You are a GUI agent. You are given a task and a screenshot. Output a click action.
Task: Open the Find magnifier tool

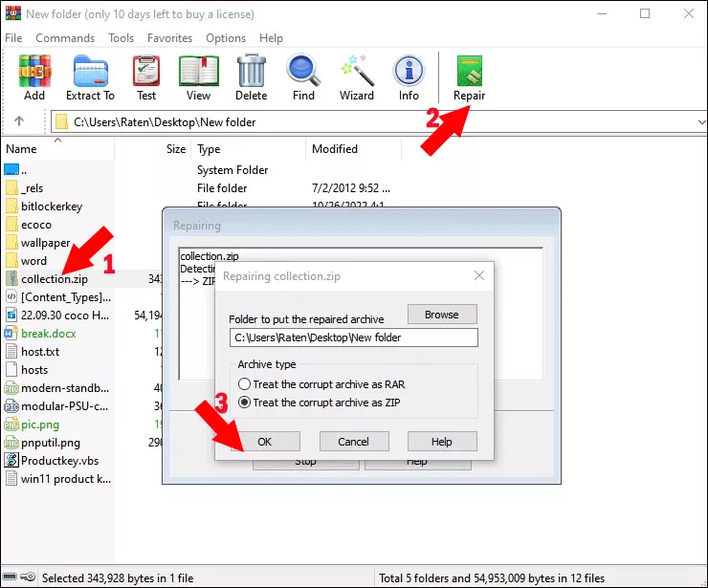[x=303, y=76]
